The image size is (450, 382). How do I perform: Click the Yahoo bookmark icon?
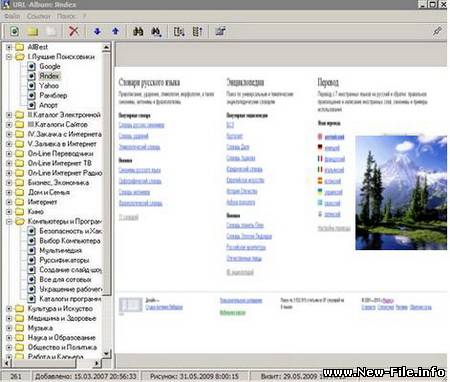[31, 86]
